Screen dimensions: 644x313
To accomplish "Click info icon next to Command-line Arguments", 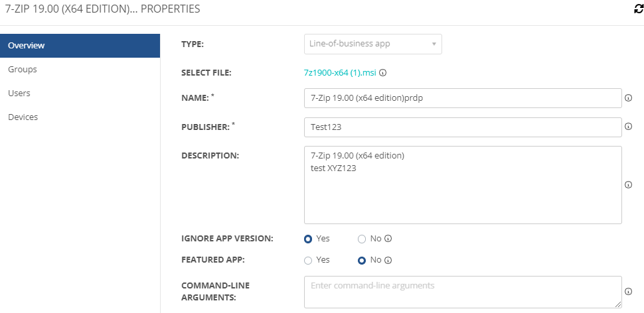I will tap(628, 292).
